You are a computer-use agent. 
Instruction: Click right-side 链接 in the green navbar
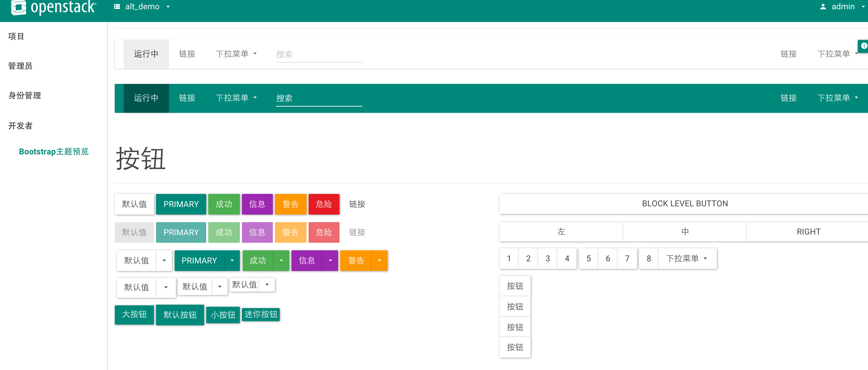point(789,98)
